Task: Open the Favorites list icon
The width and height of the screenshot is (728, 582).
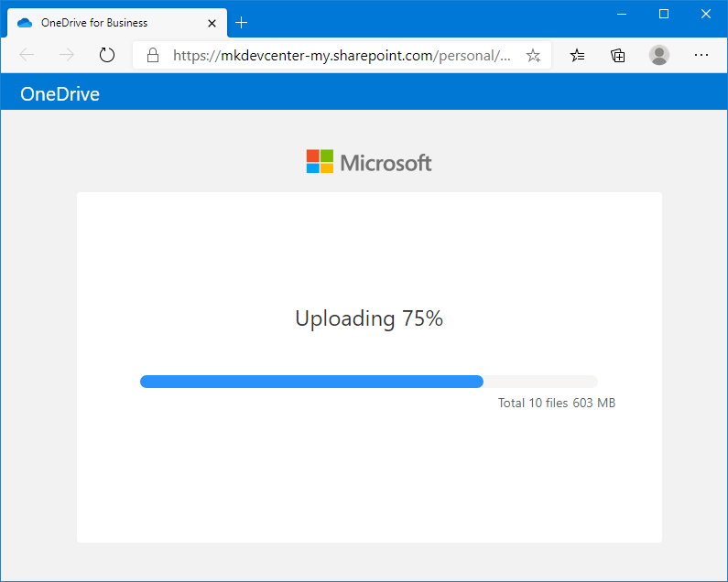Action: pyautogui.click(x=577, y=56)
